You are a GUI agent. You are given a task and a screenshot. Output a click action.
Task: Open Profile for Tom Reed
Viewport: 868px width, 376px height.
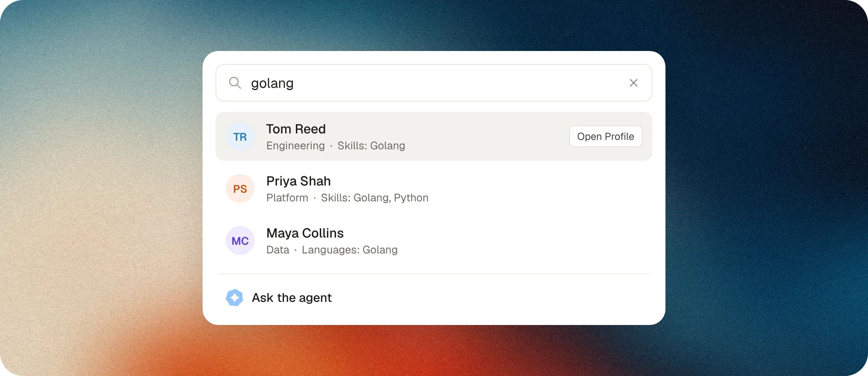(605, 136)
